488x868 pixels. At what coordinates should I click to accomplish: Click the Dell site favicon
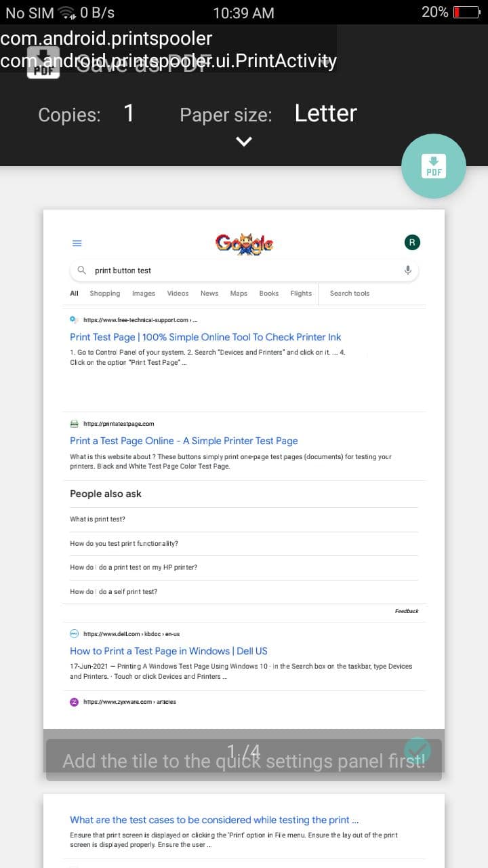75,633
